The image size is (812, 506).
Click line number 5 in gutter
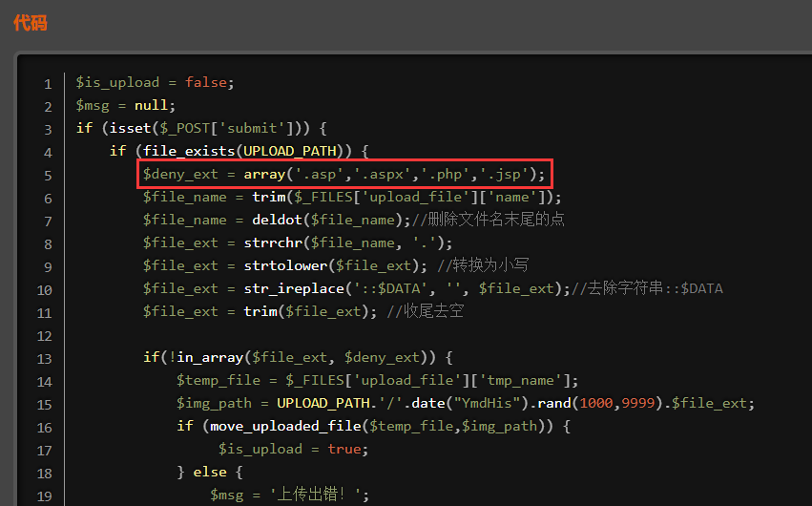(48, 176)
